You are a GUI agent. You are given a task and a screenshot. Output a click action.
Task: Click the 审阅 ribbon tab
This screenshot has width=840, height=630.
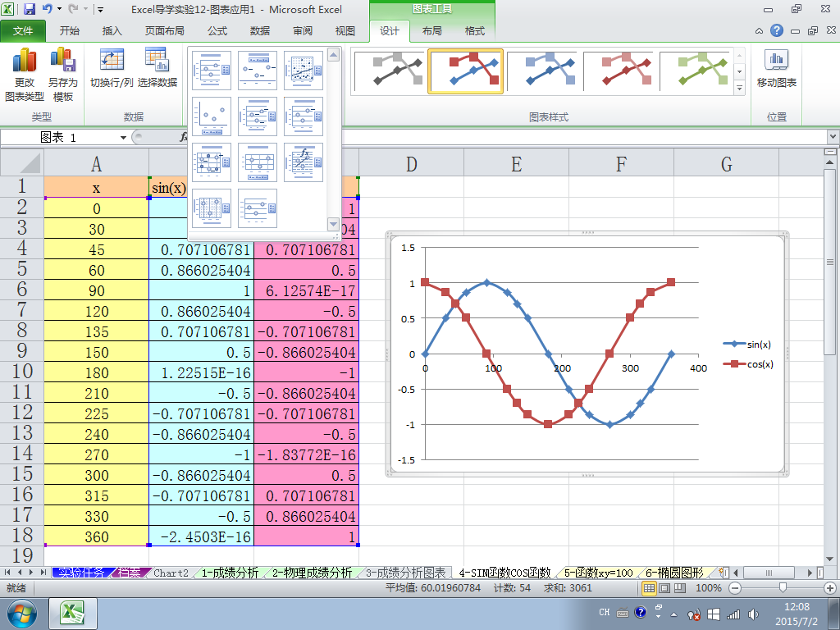tap(303, 31)
